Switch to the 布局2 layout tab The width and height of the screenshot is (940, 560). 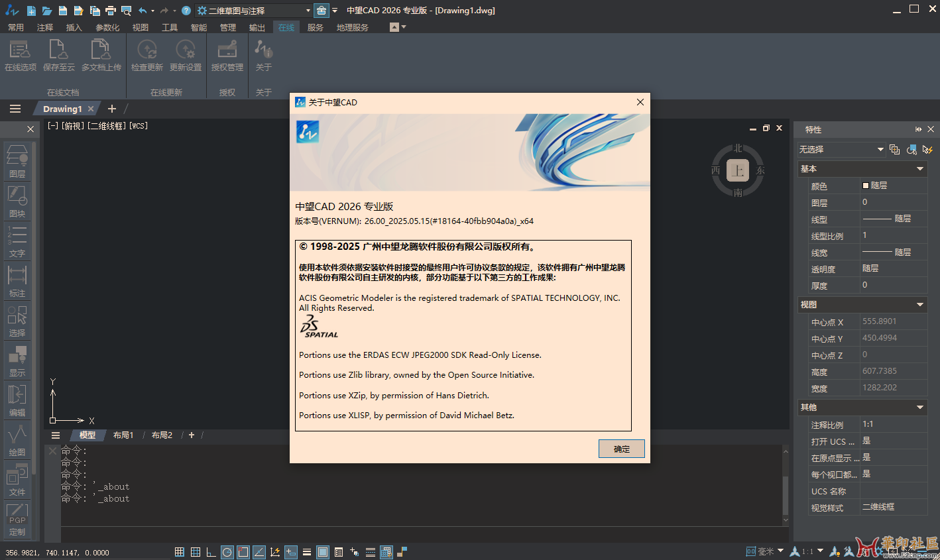point(162,435)
